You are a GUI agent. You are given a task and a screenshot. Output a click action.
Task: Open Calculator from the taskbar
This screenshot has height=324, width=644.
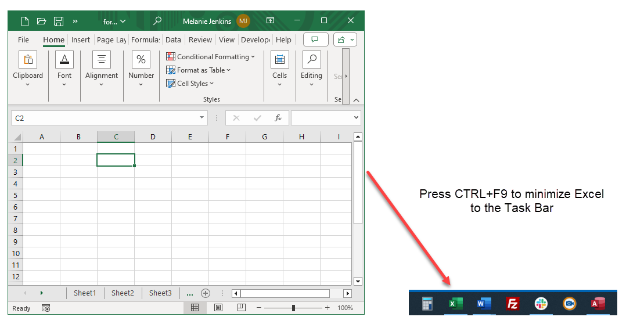tap(427, 304)
